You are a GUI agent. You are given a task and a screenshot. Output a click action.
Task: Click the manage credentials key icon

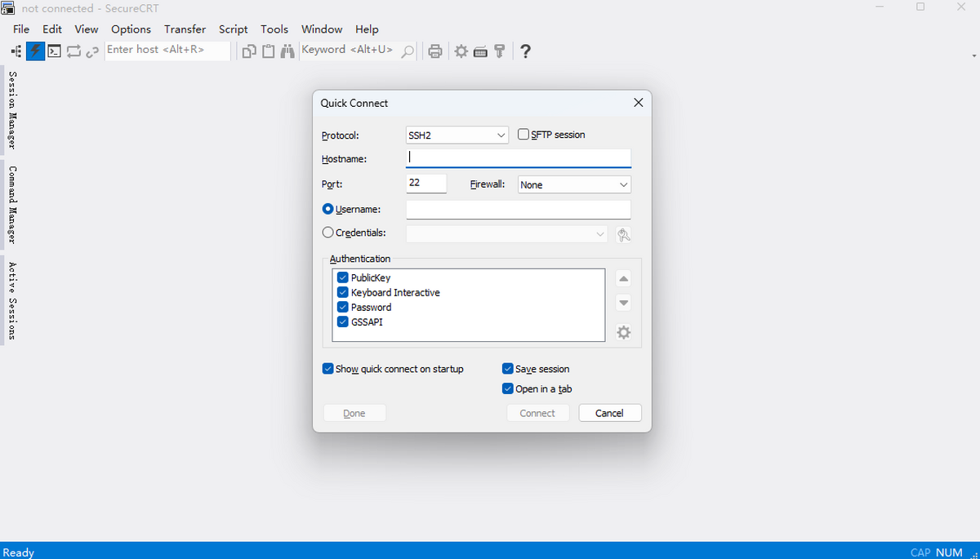[624, 235]
